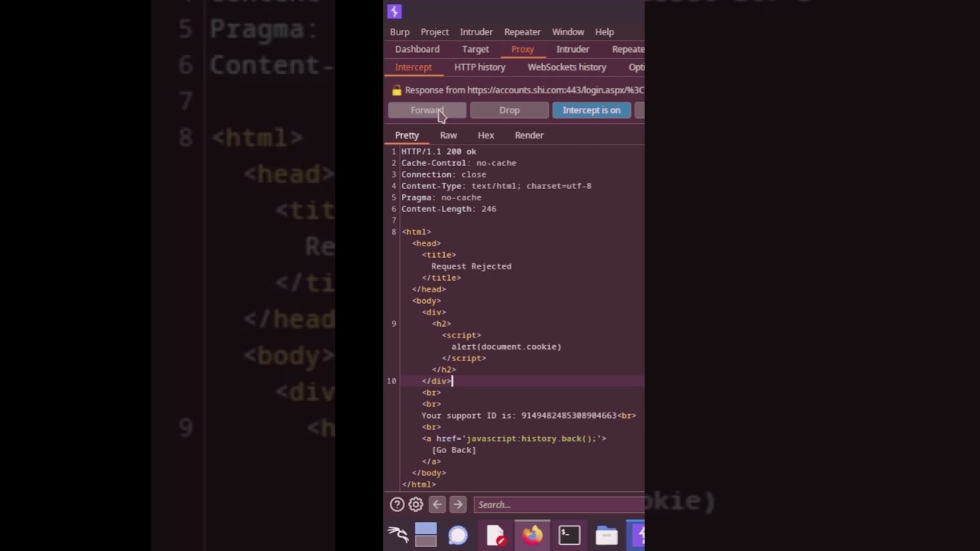
Task: Open the Intruder menu in menu bar
Action: point(476,32)
